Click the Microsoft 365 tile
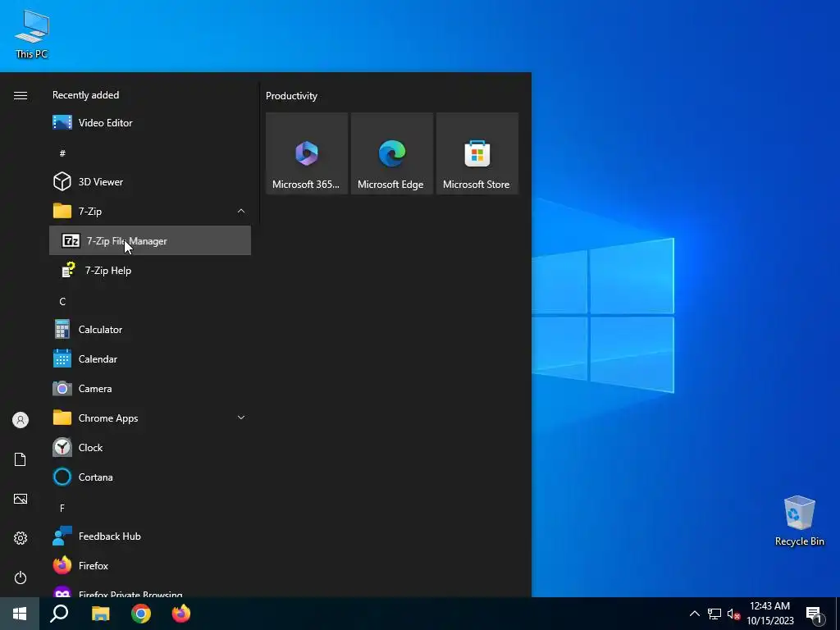This screenshot has height=630, width=840. (307, 153)
